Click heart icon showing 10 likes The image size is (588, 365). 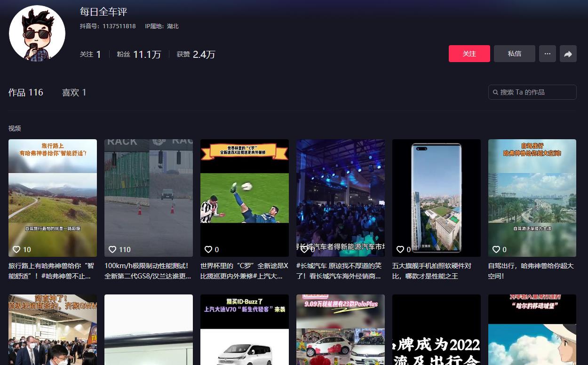(x=16, y=249)
